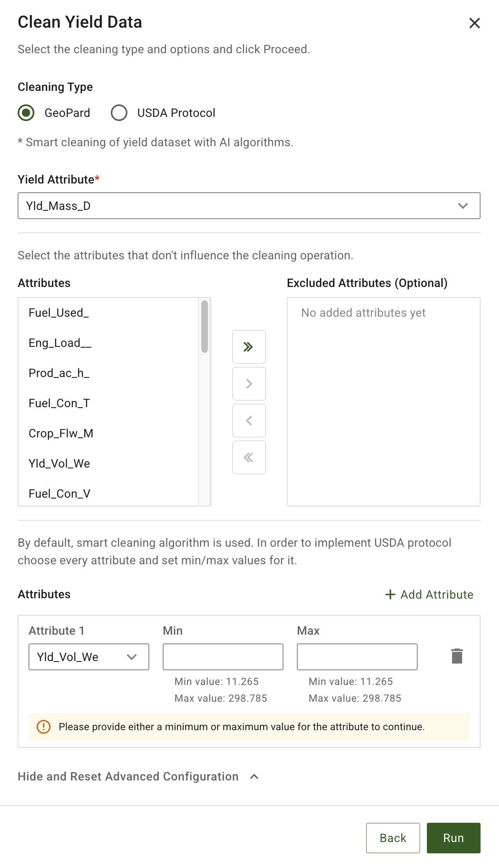Pick Prod_ac_h_ from the attributes list

(59, 373)
